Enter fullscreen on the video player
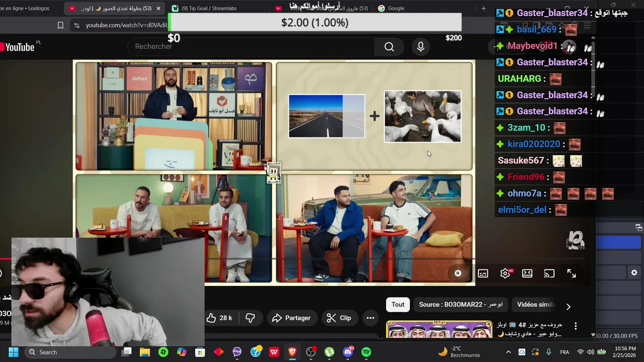 572,273
